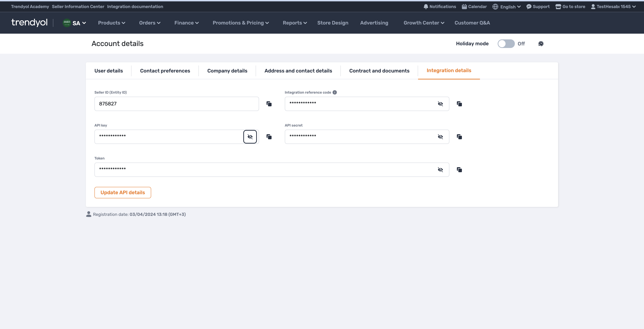The image size is (644, 329).
Task: Expand the TestHesabı 1545 account menu
Action: click(613, 7)
